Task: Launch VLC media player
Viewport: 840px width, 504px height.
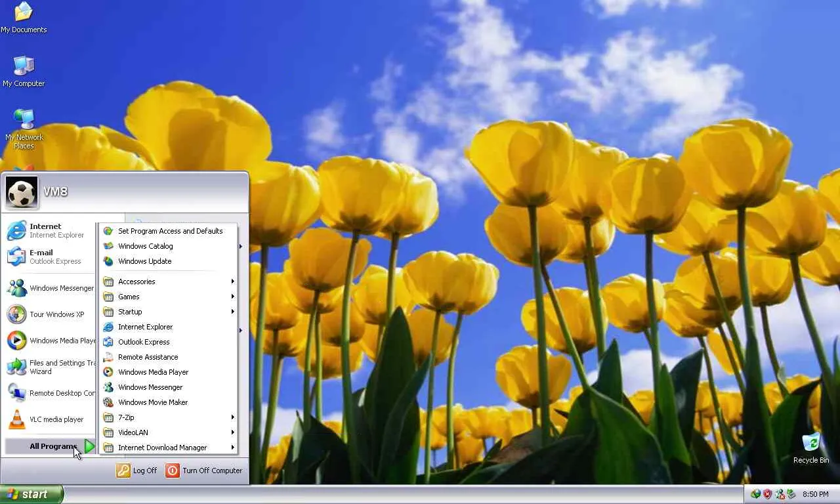Action: tap(50, 419)
